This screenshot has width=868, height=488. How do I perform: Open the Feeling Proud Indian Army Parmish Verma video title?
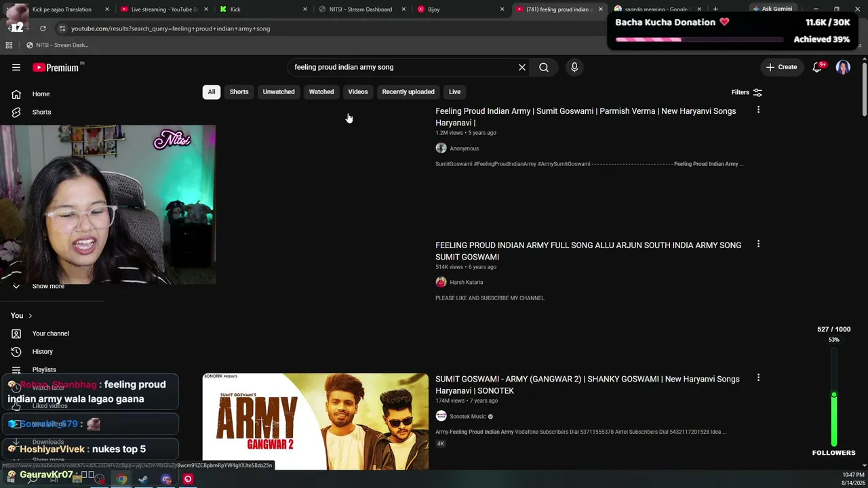tap(585, 117)
